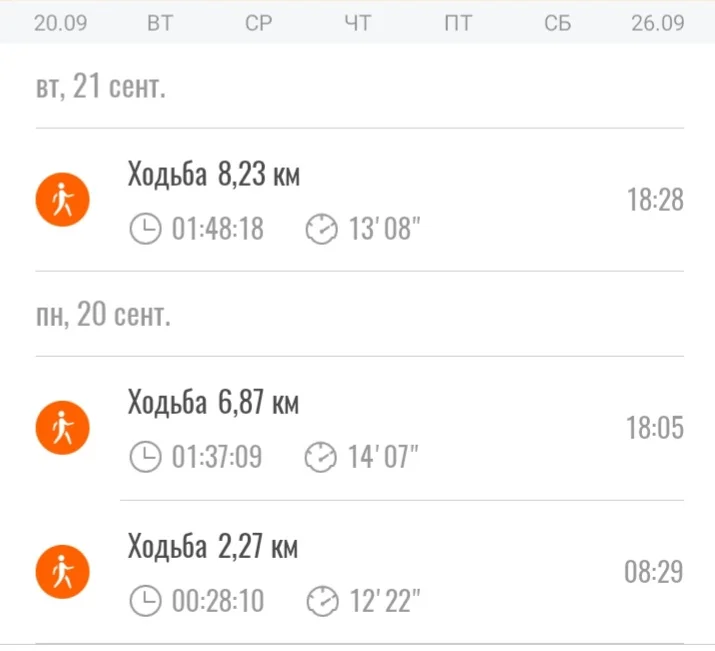Tap walking icon for 6,87 км workout
Image resolution: width=715 pixels, height=651 pixels.
(x=63, y=429)
